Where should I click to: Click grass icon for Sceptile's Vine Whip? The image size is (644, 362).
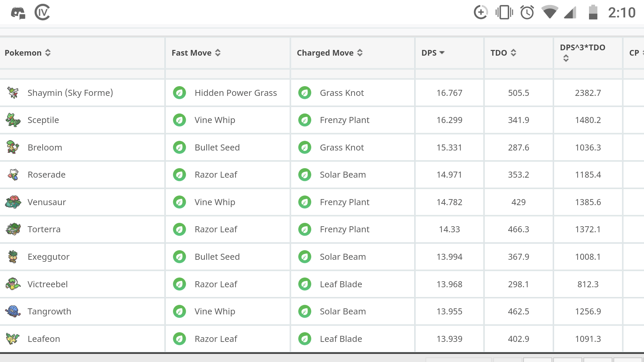pyautogui.click(x=179, y=120)
